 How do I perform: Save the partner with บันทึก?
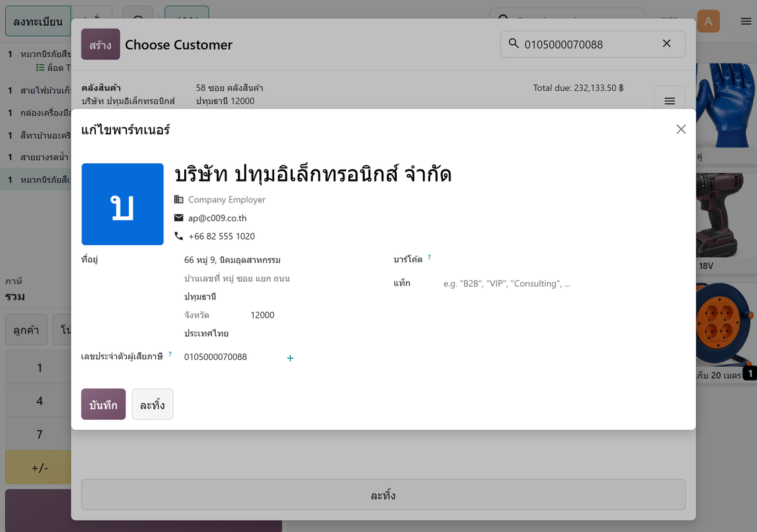[x=103, y=404]
